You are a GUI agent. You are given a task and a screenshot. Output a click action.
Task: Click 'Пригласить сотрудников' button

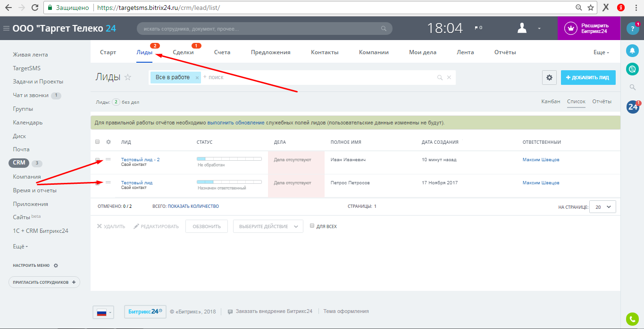coord(44,282)
